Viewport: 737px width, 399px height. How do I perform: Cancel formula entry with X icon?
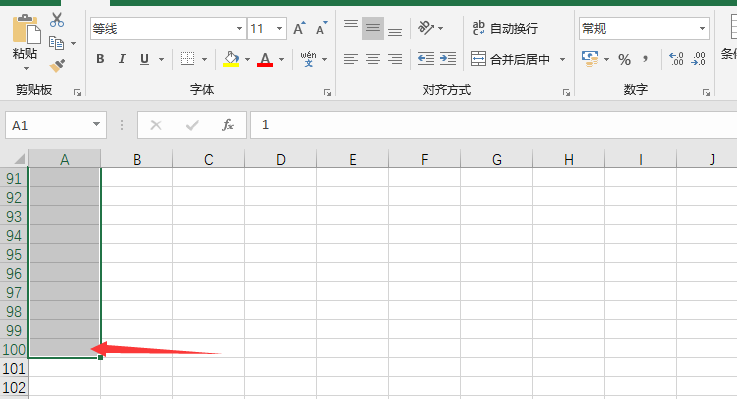click(x=156, y=125)
